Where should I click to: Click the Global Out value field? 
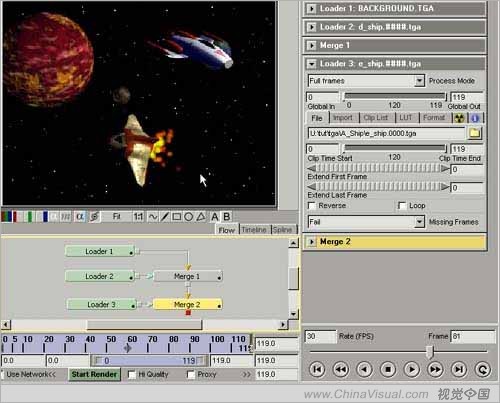click(467, 97)
